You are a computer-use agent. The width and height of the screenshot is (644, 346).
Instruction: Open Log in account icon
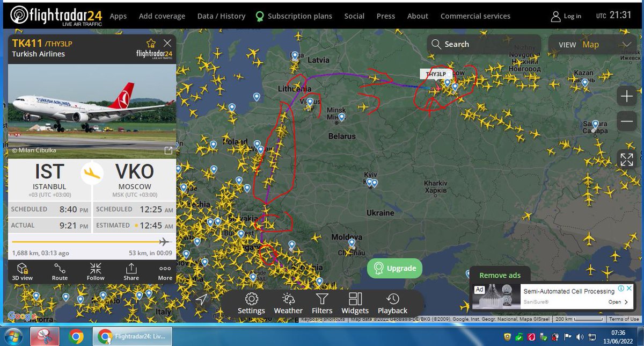point(556,16)
